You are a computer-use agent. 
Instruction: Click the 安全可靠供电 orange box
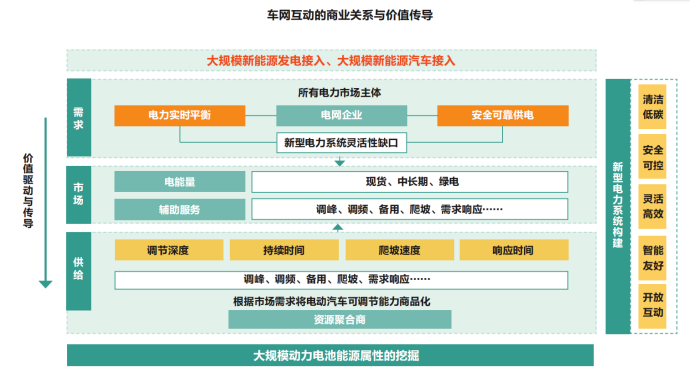pyautogui.click(x=503, y=116)
